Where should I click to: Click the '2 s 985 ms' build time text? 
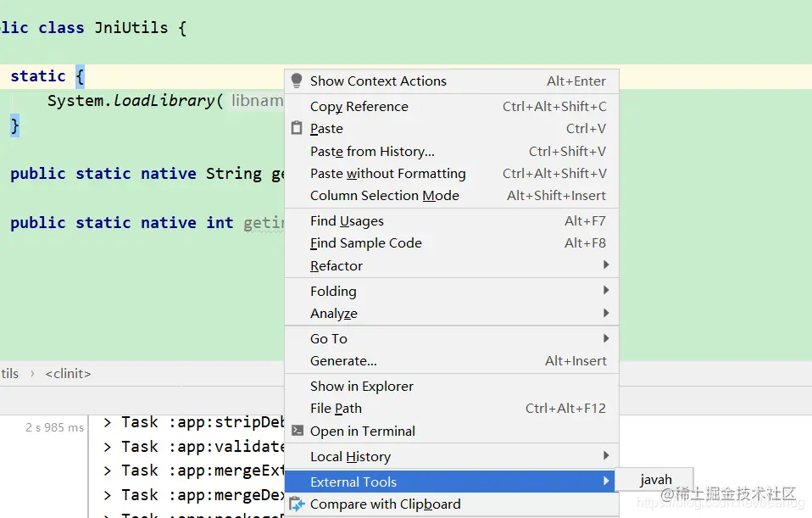54,427
